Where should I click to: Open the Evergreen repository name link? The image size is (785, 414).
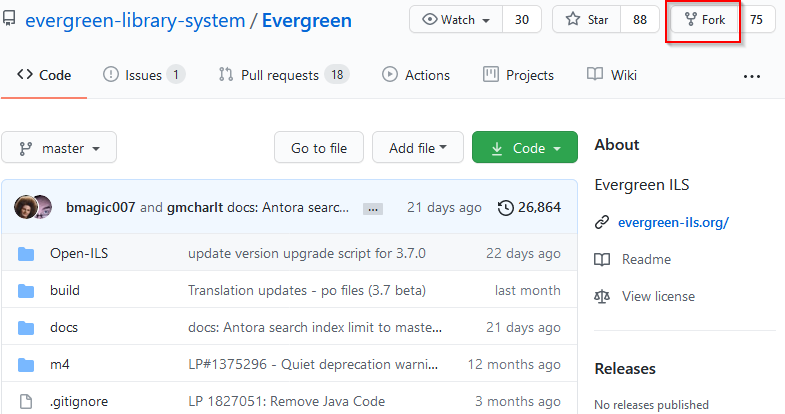307,21
